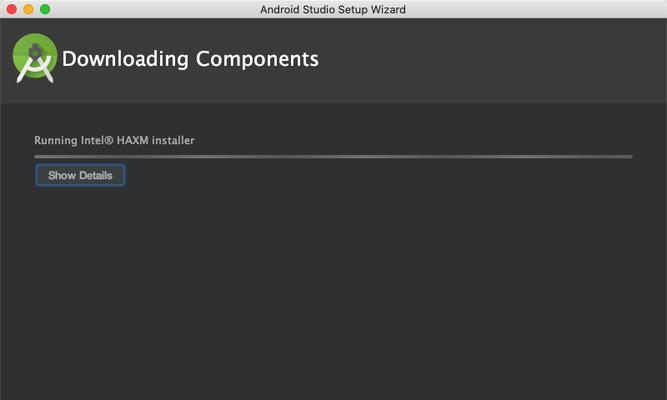Click the word Downloading in the heading
The image size is (667, 400).
[125, 59]
